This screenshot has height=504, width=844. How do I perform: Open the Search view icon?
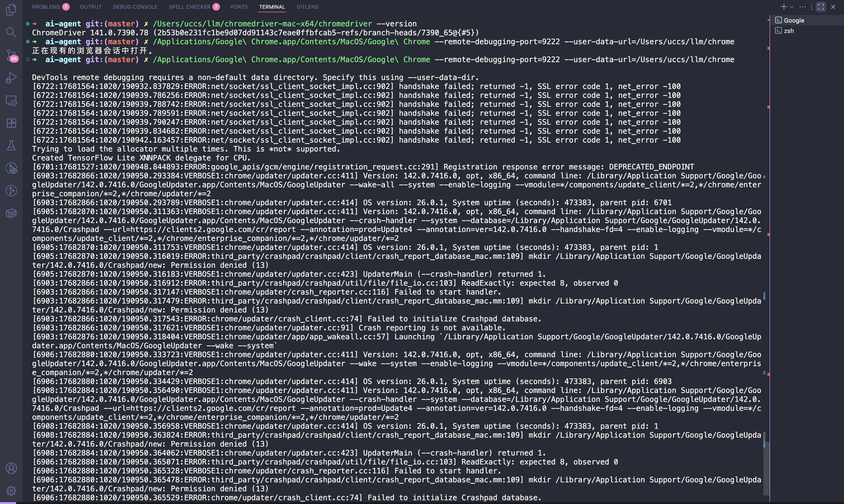coord(11,32)
